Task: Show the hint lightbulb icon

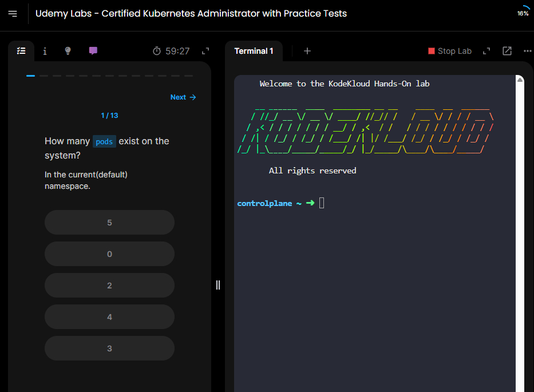Action: click(68, 51)
